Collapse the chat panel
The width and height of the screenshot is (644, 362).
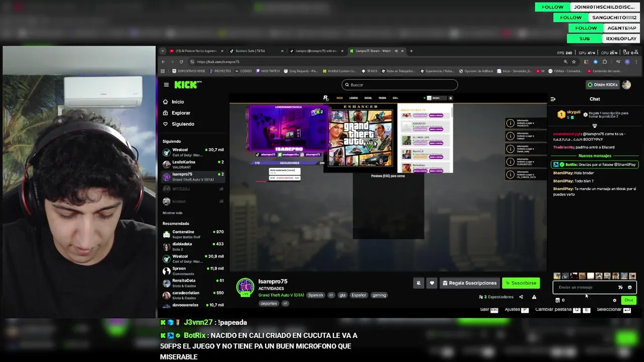(x=553, y=99)
